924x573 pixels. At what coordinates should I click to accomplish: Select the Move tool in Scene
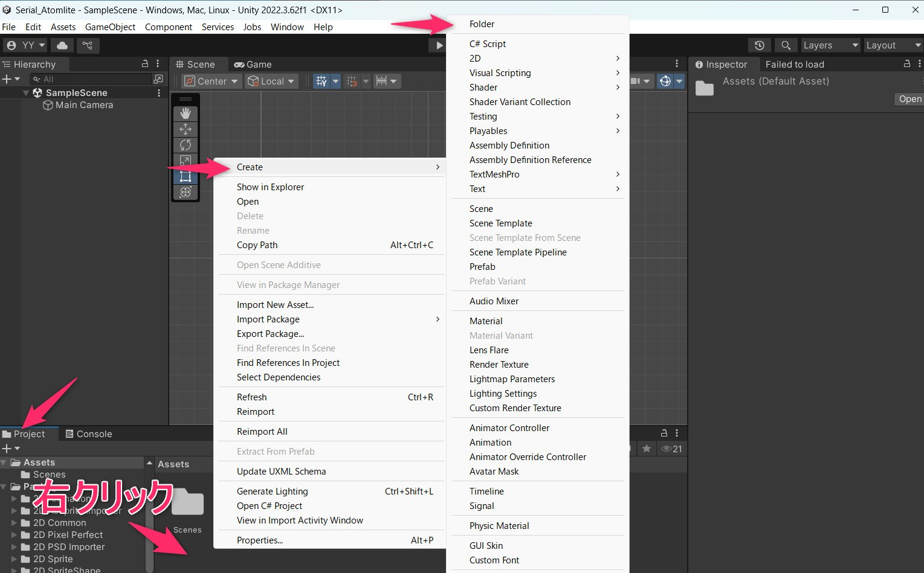point(186,129)
